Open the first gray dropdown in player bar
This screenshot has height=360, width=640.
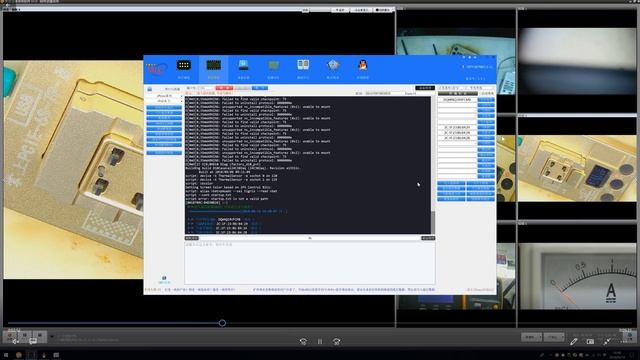(x=531, y=337)
